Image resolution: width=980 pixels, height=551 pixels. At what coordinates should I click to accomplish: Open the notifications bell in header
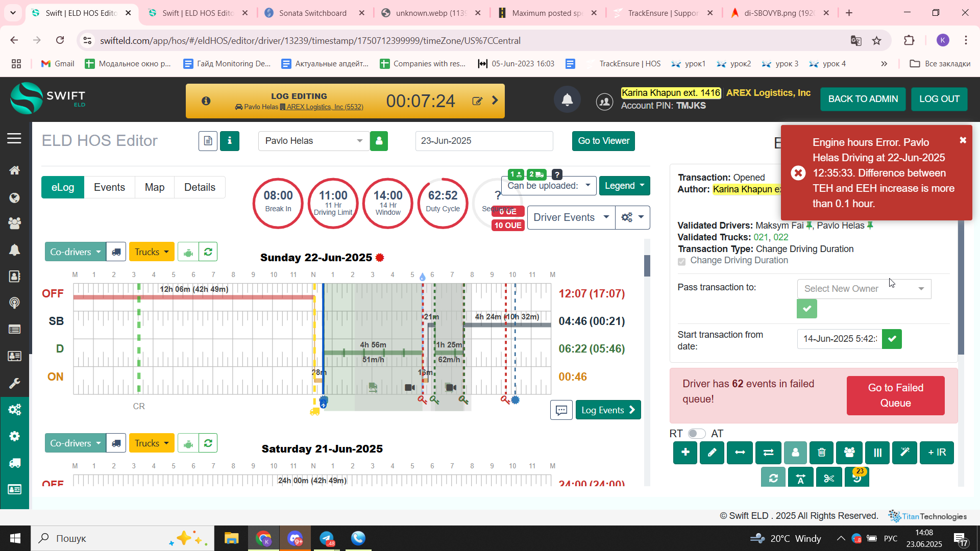point(567,99)
